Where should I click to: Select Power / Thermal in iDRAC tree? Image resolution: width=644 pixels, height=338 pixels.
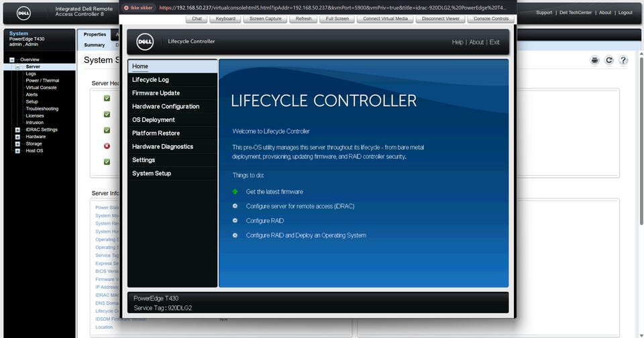click(42, 80)
